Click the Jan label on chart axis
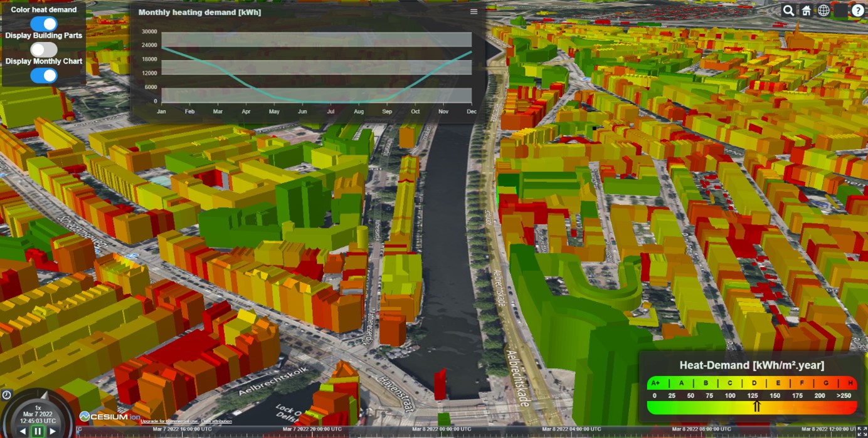Image resolution: width=868 pixels, height=438 pixels. [x=161, y=112]
